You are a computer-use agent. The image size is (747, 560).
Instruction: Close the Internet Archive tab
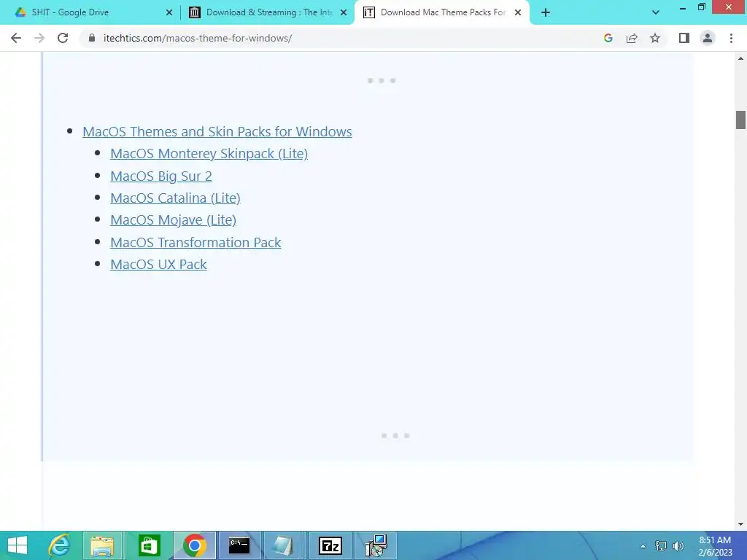tap(344, 12)
